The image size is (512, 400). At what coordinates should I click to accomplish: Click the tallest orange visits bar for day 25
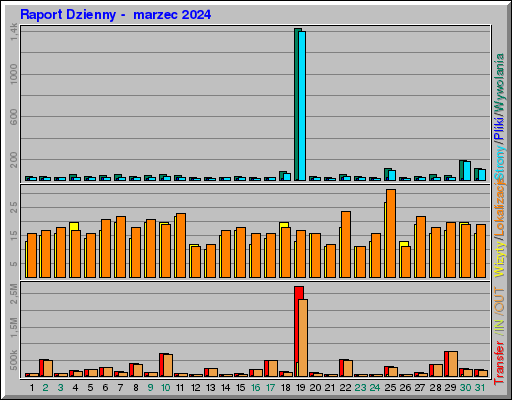tap(391, 233)
